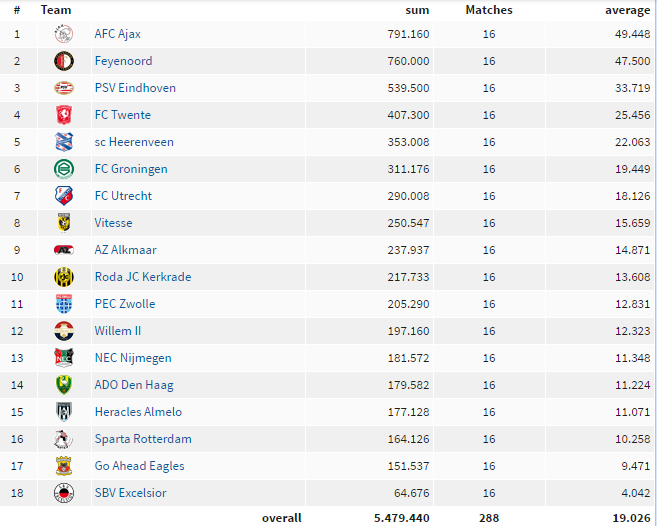Screen dimensions: 657x526
Task: Select the NEC Nijmegen team name
Action: 133,358
